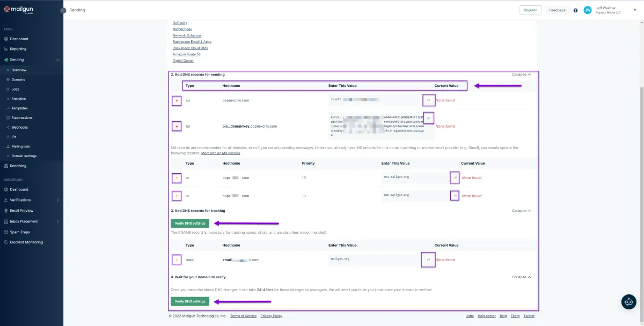This screenshot has width=644, height=326.
Task: Copy the mxb.mailgun.org value
Action: [455, 196]
